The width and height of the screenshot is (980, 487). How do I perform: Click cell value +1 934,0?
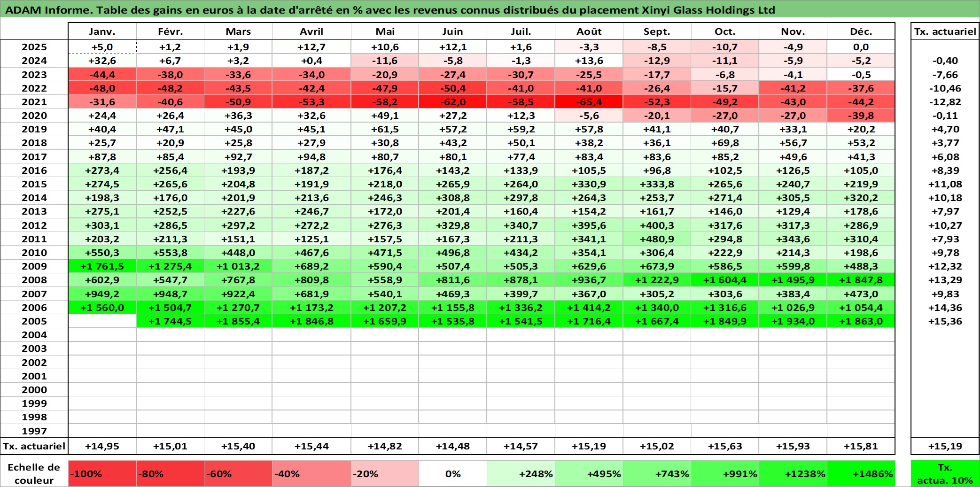(x=793, y=321)
